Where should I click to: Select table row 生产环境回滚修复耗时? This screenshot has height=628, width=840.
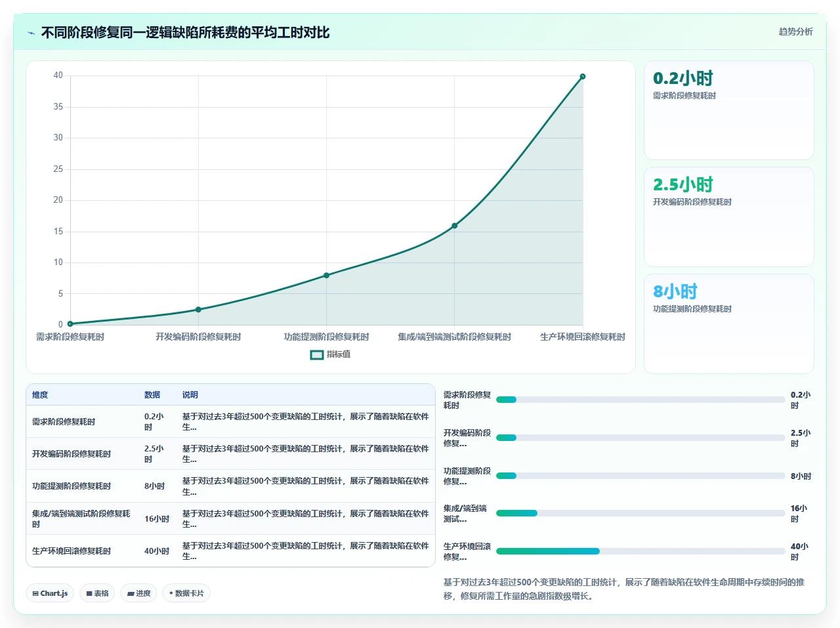(x=230, y=551)
